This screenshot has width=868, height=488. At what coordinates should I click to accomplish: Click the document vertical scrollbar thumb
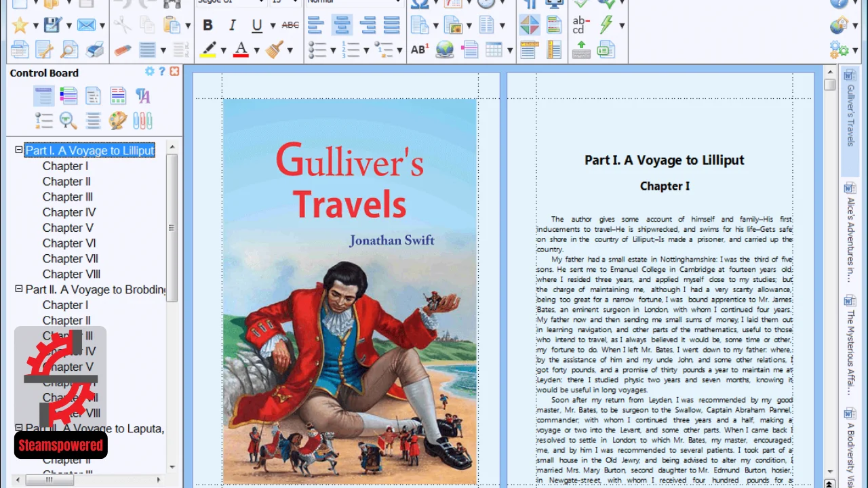point(830,85)
